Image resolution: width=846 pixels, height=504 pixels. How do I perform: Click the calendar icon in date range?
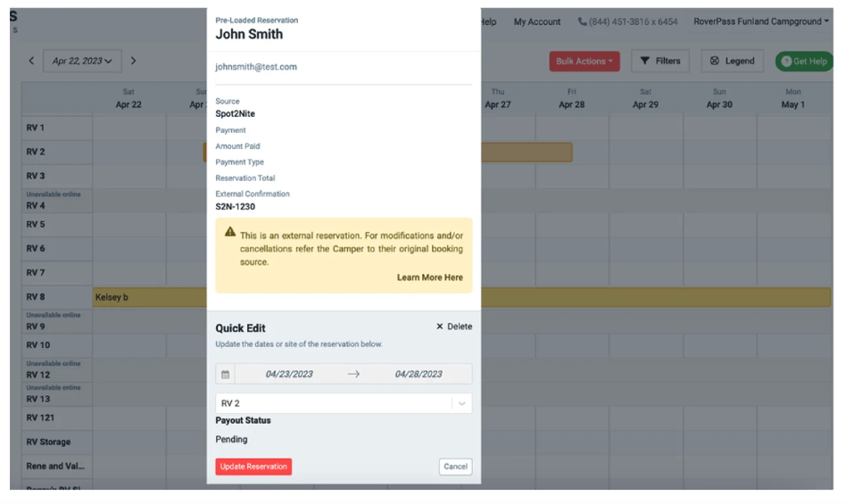pyautogui.click(x=226, y=374)
